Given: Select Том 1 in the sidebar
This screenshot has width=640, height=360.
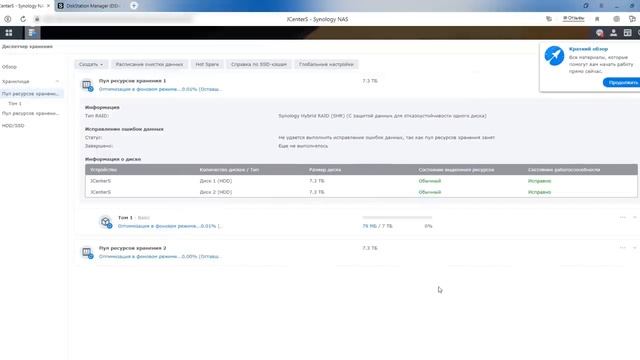Looking at the screenshot, I should pyautogui.click(x=15, y=104).
